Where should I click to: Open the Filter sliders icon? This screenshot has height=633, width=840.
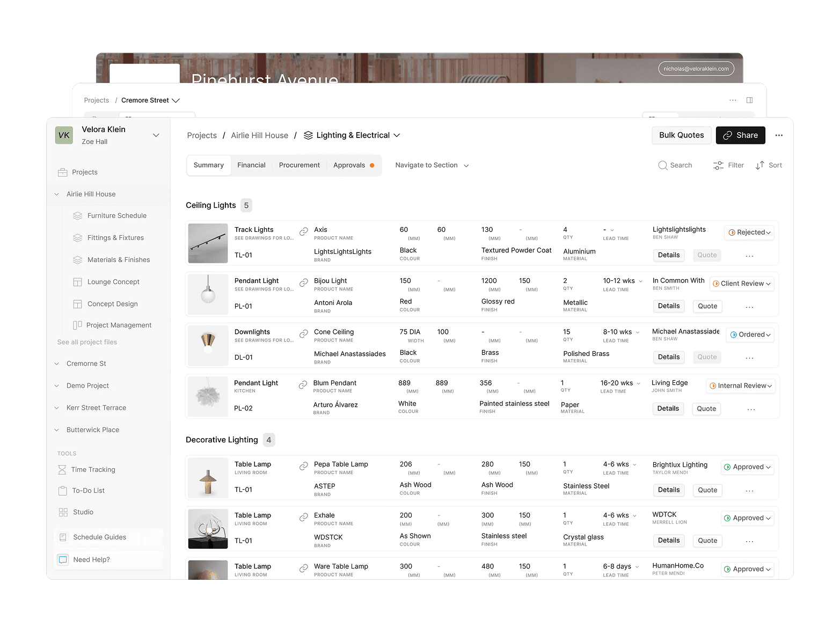(718, 165)
